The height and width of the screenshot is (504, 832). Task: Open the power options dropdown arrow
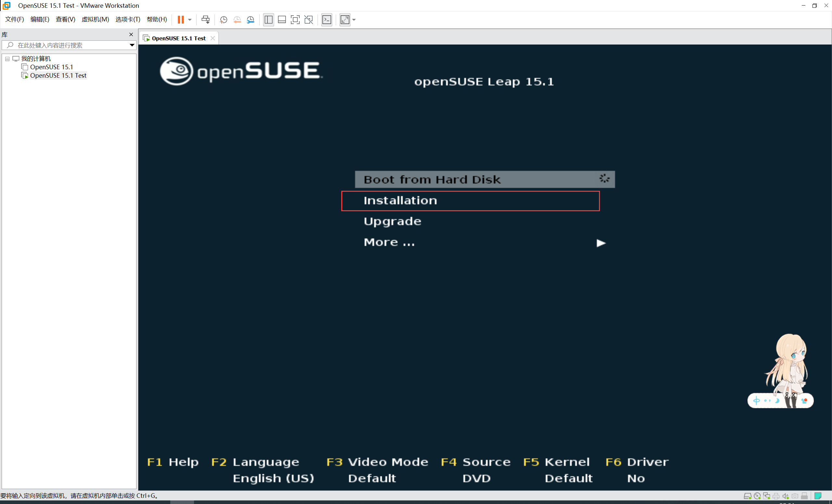click(x=190, y=19)
